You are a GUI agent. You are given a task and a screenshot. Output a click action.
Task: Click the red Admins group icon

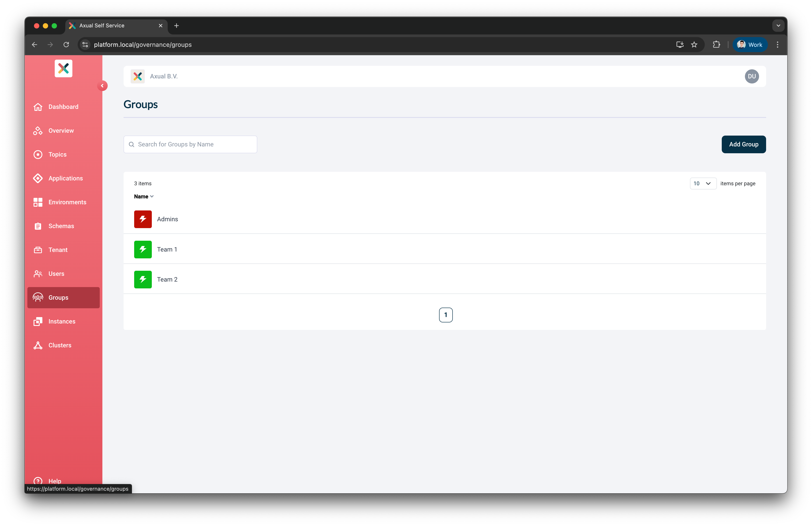coord(143,219)
